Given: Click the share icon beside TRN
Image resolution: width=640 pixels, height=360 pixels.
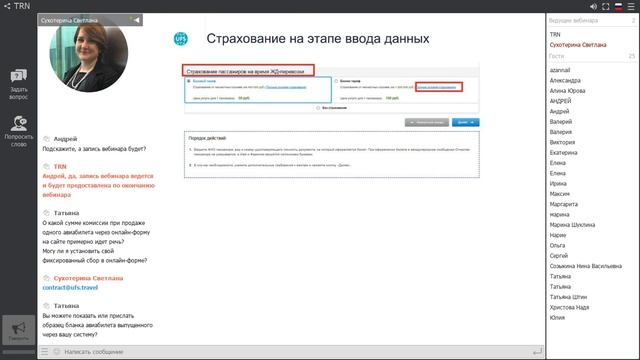Looking at the screenshot, I should [x=7, y=6].
